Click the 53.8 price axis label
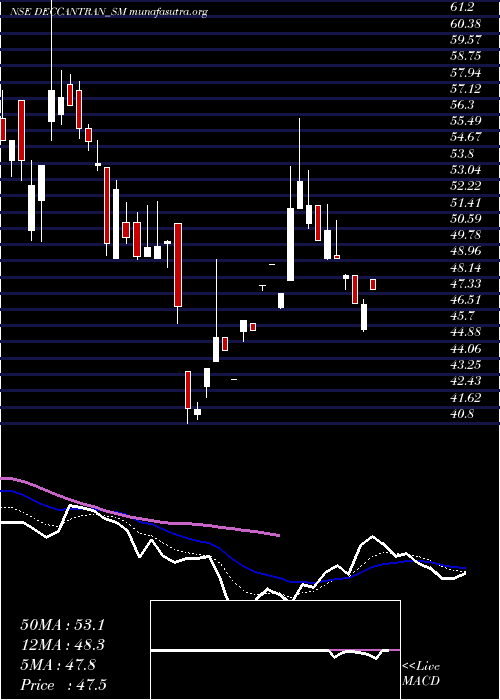The height and width of the screenshot is (700, 500). click(463, 154)
